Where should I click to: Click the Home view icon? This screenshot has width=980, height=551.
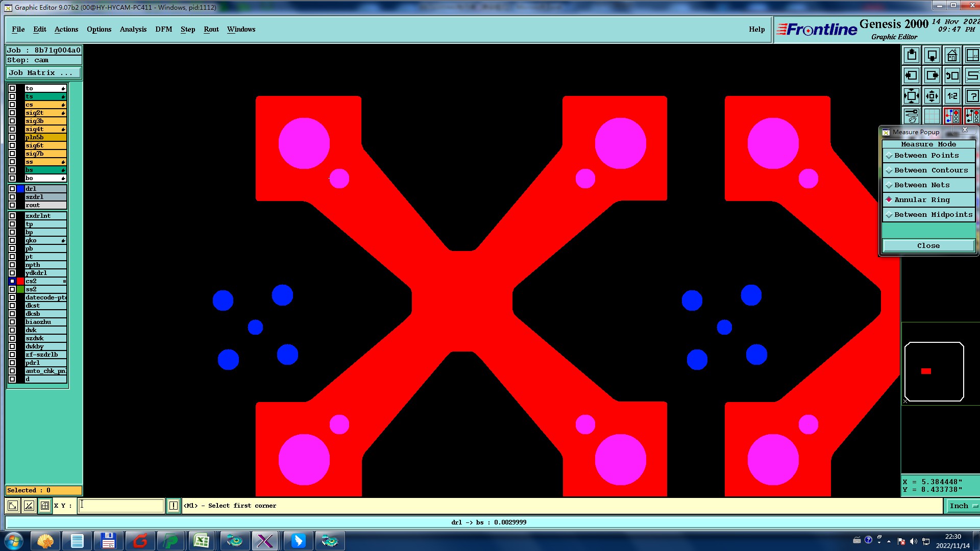click(x=952, y=55)
